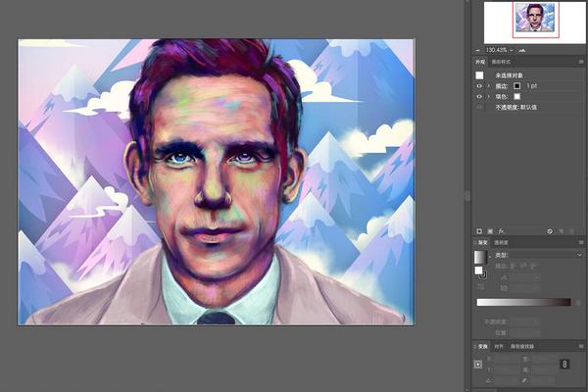Click the 未选择对象 appearance thumbnail swatch

[479, 75]
